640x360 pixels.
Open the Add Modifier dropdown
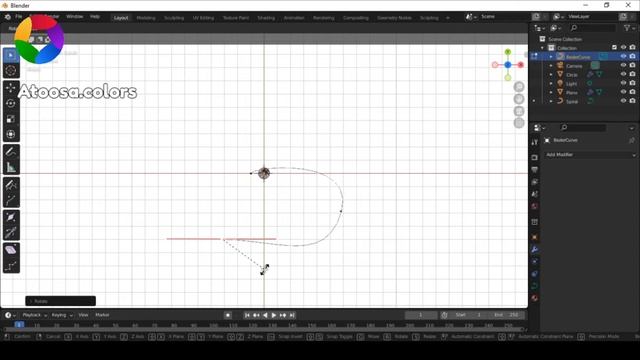[x=590, y=155]
